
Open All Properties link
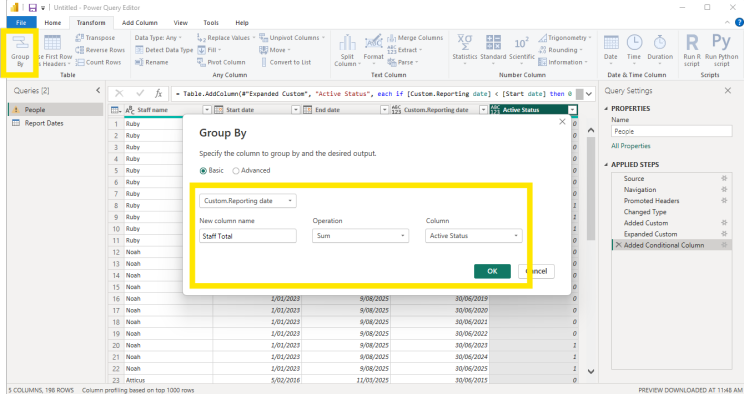coord(631,146)
